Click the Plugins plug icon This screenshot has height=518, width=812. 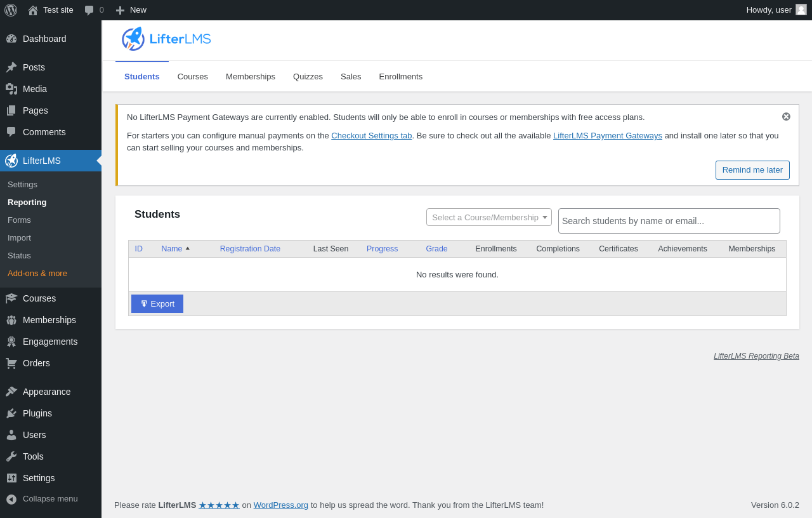(x=11, y=413)
